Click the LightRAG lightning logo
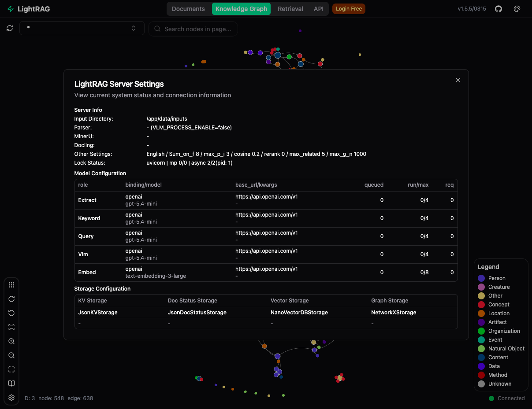This screenshot has width=532, height=409. pyautogui.click(x=11, y=9)
